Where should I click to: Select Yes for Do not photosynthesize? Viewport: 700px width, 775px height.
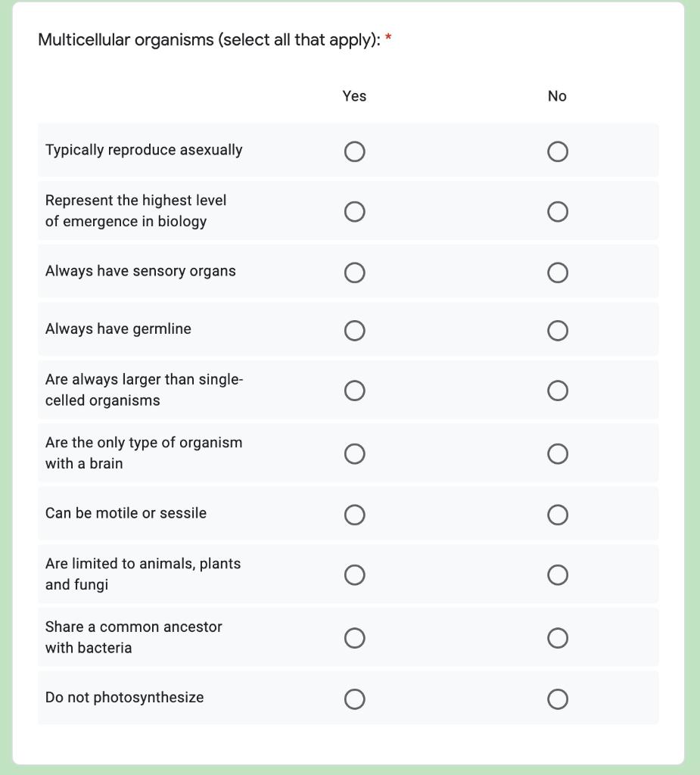[x=354, y=699]
